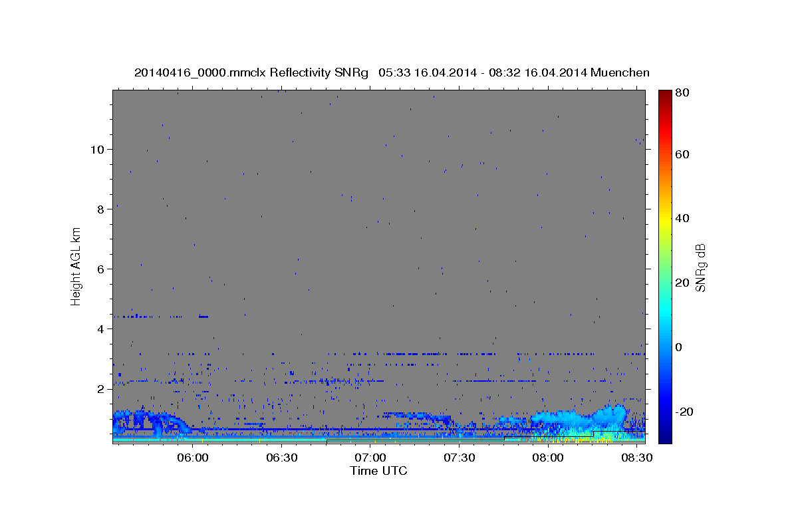This screenshot has width=798, height=532.
Task: Click the 07:00 time tick label
Action: coord(370,458)
